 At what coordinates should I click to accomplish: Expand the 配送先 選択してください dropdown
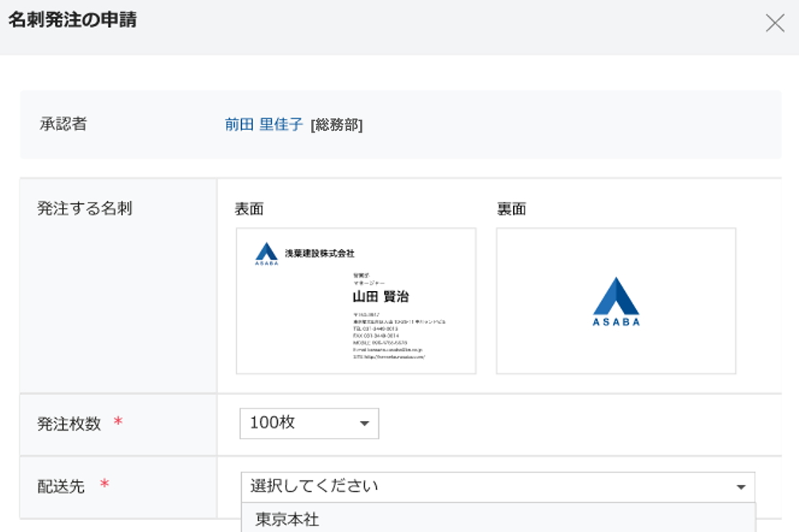[496, 487]
